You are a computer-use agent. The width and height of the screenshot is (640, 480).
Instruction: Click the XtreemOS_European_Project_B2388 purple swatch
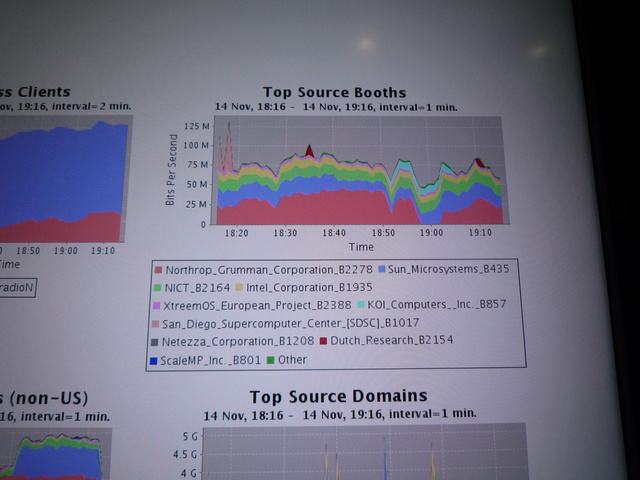coord(156,306)
